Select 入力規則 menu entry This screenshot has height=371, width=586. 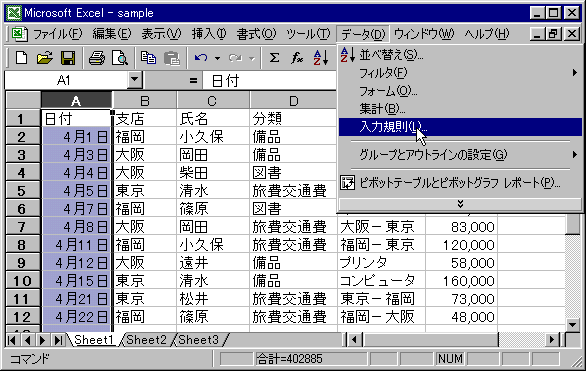(460, 127)
